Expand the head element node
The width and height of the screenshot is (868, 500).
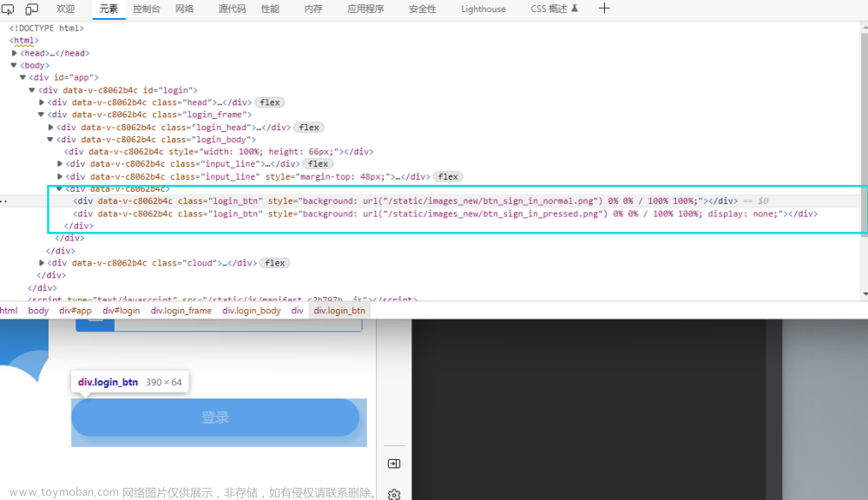click(15, 53)
